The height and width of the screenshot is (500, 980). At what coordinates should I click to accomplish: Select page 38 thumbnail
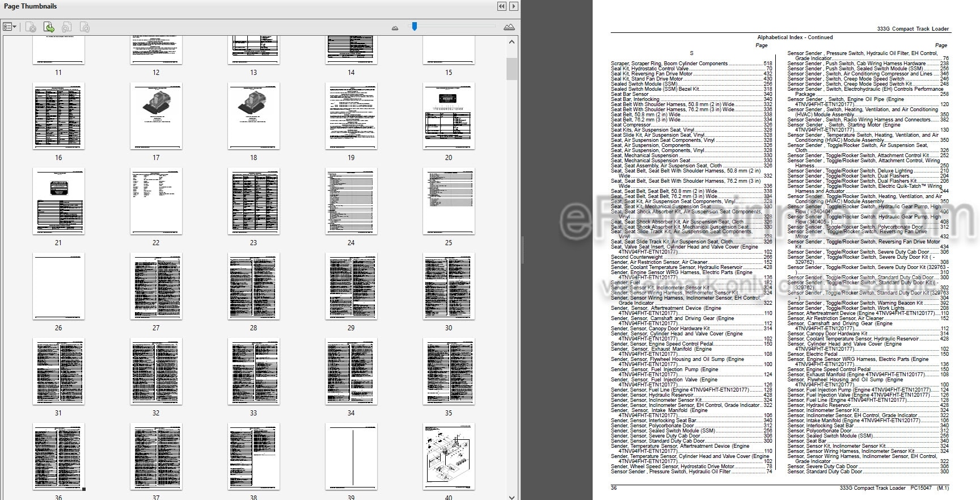(x=254, y=456)
